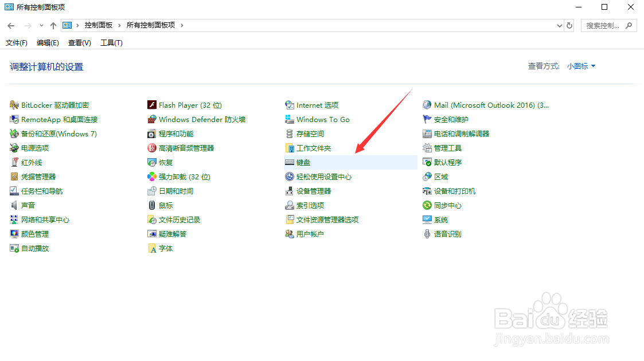This screenshot has width=644, height=361.
Task: Click the 强力卸载 (32 位) icon
Action: [152, 177]
